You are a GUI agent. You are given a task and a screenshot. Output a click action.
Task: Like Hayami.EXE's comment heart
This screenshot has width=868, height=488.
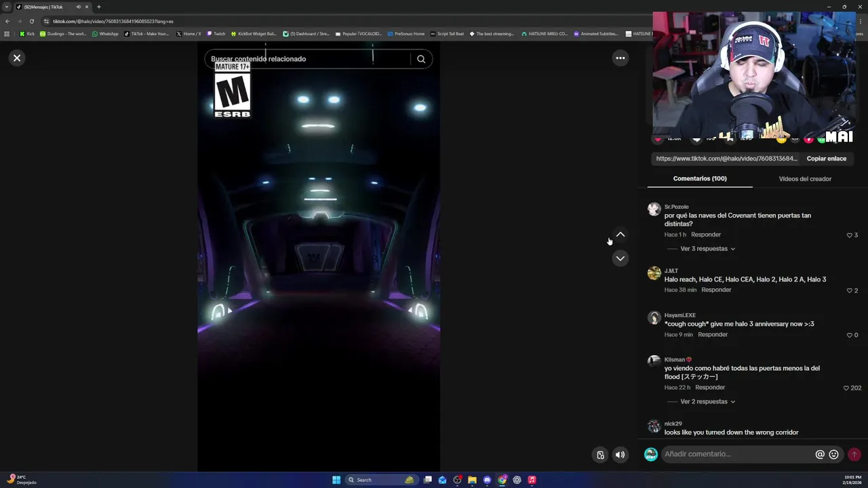[849, 335]
